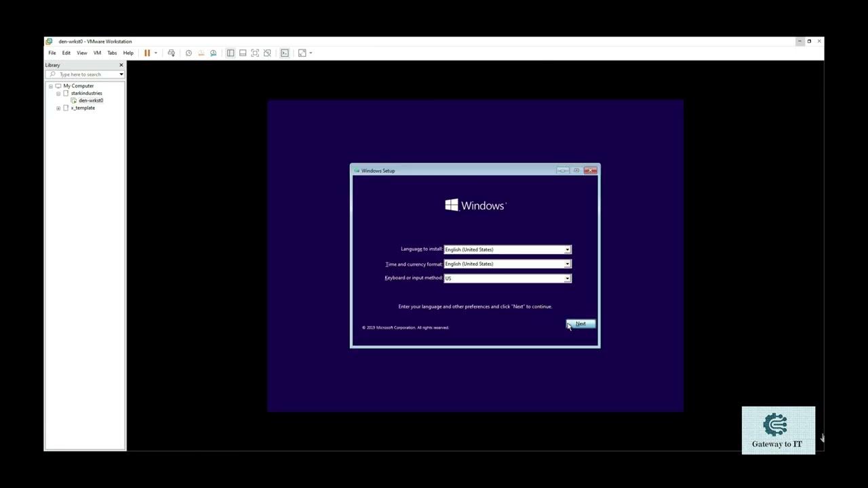
Task: Click the Microsoft copyright notice text
Action: click(x=406, y=327)
